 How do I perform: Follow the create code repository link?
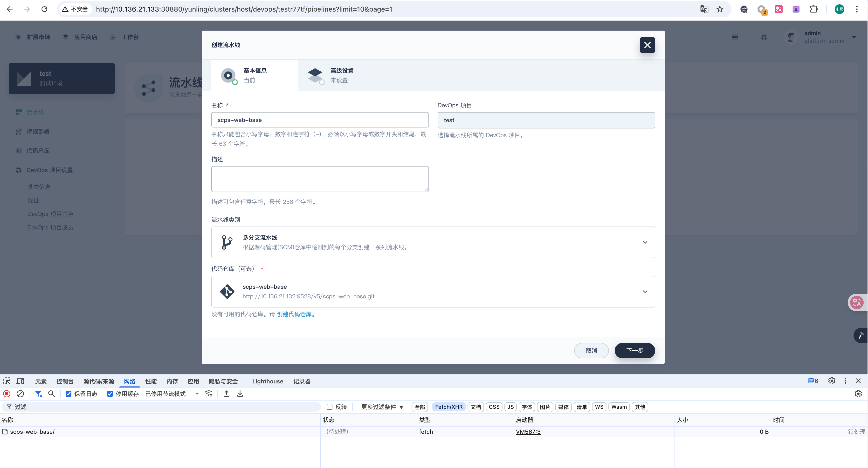click(296, 314)
